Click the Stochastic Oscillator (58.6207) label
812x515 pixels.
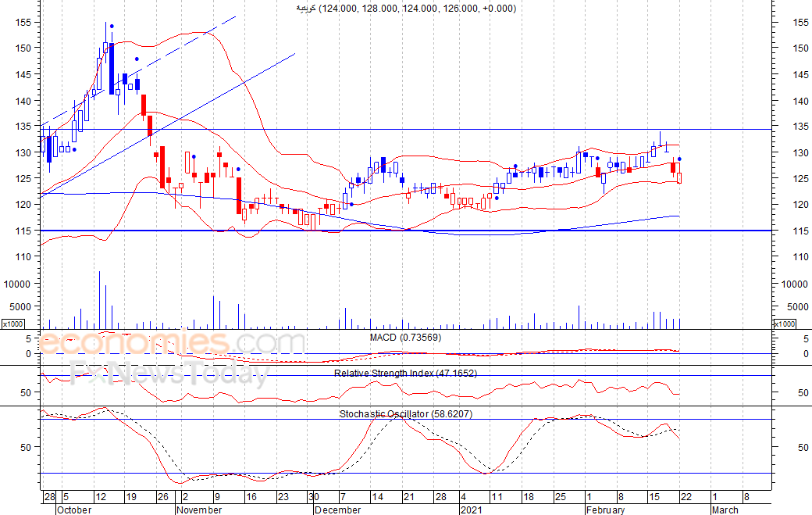(x=406, y=414)
